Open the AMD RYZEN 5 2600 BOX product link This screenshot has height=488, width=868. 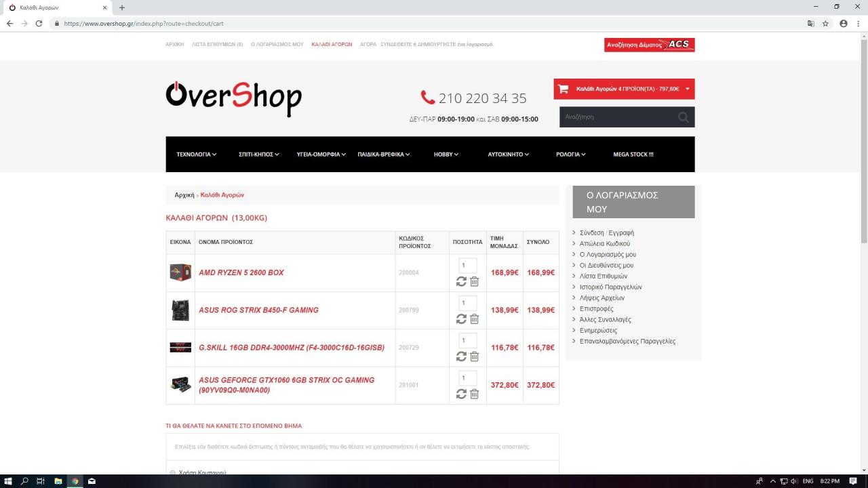241,272
